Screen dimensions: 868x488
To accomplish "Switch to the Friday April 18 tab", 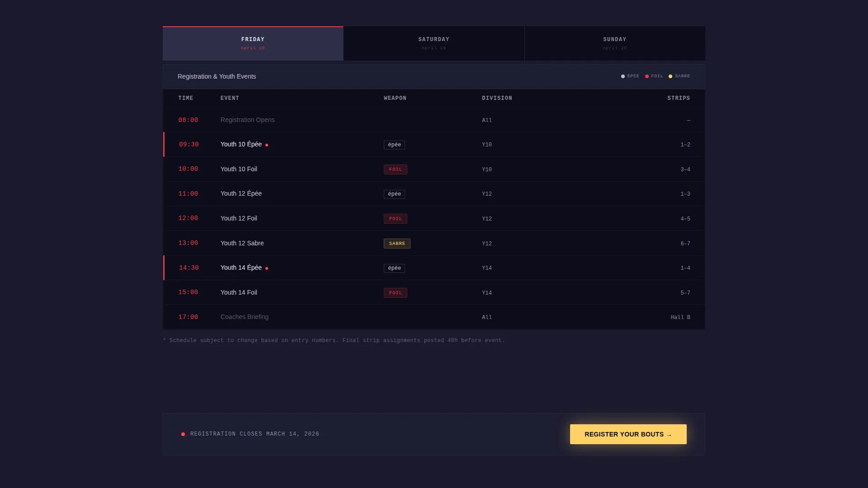I will [253, 43].
